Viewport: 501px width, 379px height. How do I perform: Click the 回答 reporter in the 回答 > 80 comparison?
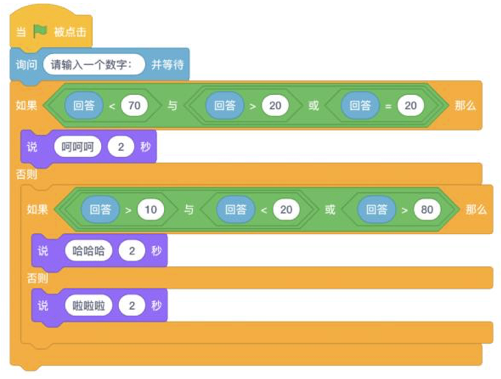click(x=377, y=210)
